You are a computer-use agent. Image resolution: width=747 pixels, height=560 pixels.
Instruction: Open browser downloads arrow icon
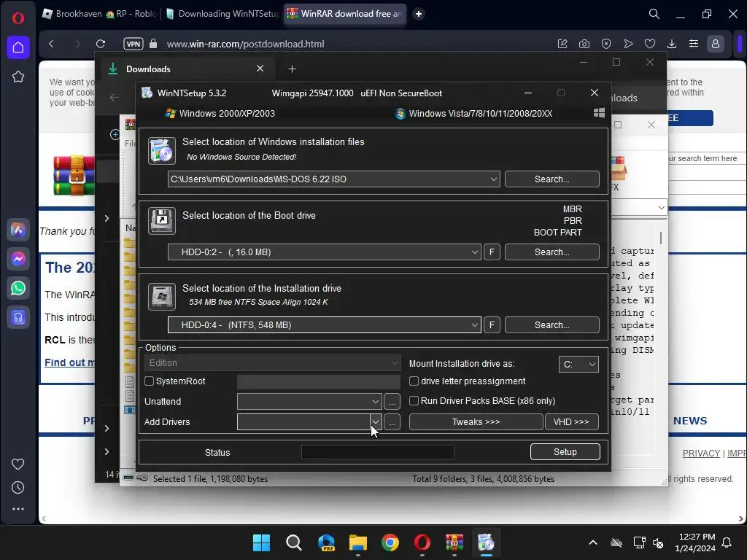click(672, 44)
